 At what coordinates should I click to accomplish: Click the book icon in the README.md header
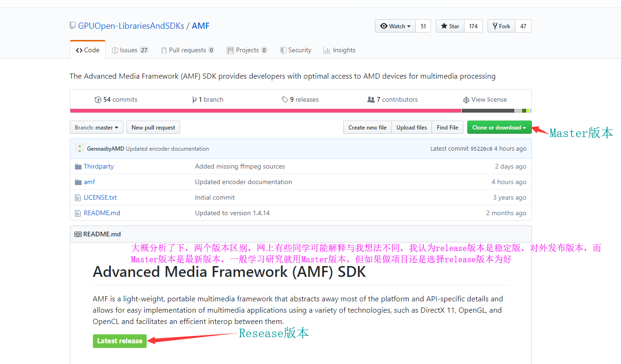pyautogui.click(x=78, y=234)
